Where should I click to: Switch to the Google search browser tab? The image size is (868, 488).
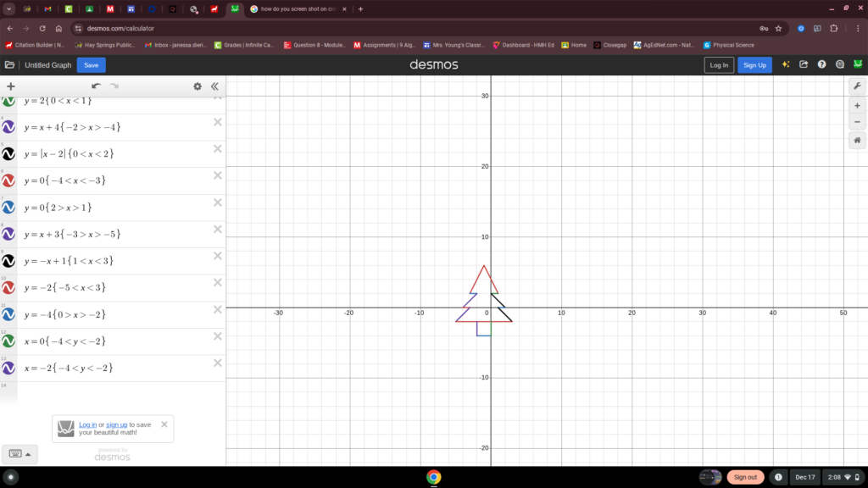point(297,8)
